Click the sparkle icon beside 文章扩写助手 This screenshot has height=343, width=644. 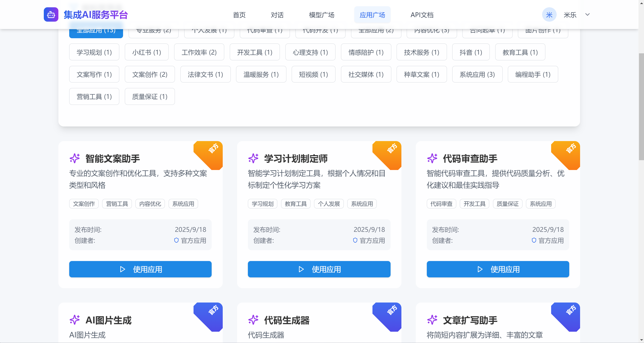click(432, 320)
